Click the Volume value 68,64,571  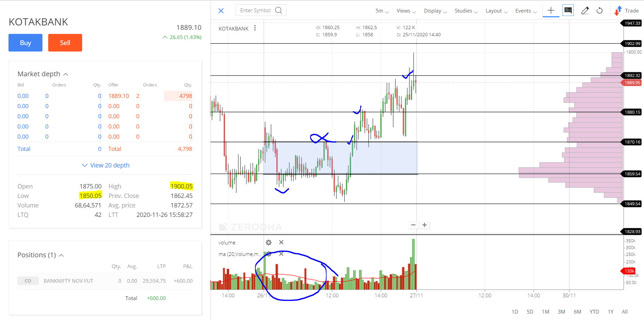[88, 205]
